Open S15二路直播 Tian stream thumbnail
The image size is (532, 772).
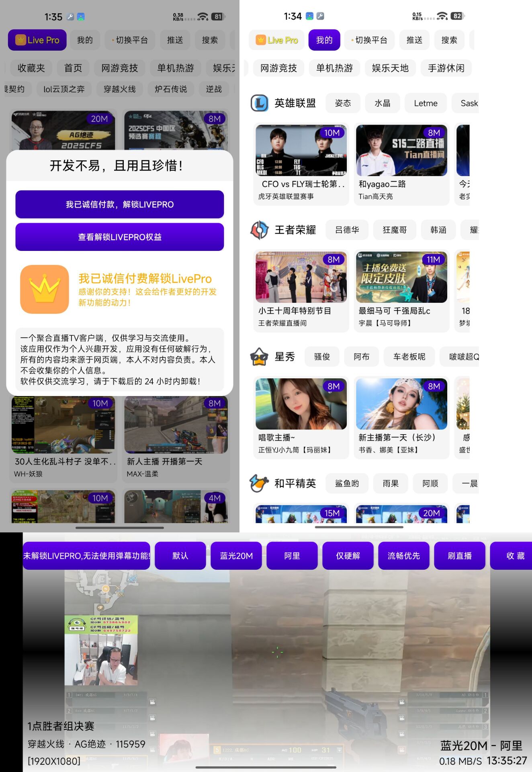click(401, 150)
